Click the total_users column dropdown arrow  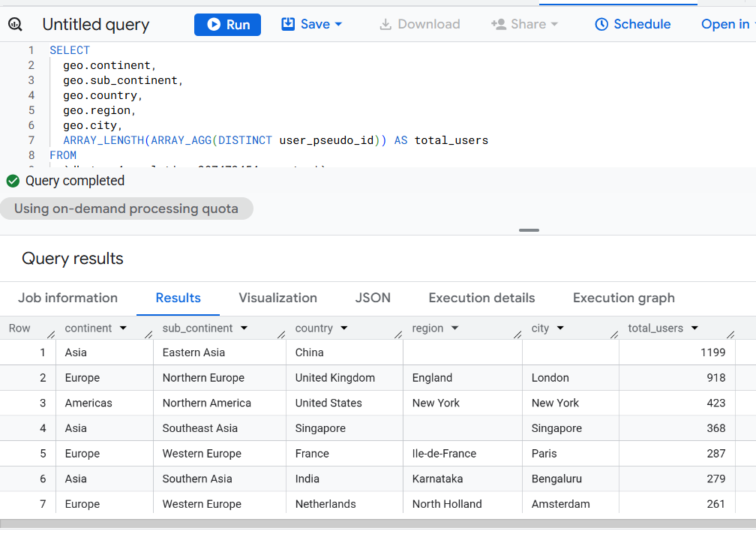(694, 328)
